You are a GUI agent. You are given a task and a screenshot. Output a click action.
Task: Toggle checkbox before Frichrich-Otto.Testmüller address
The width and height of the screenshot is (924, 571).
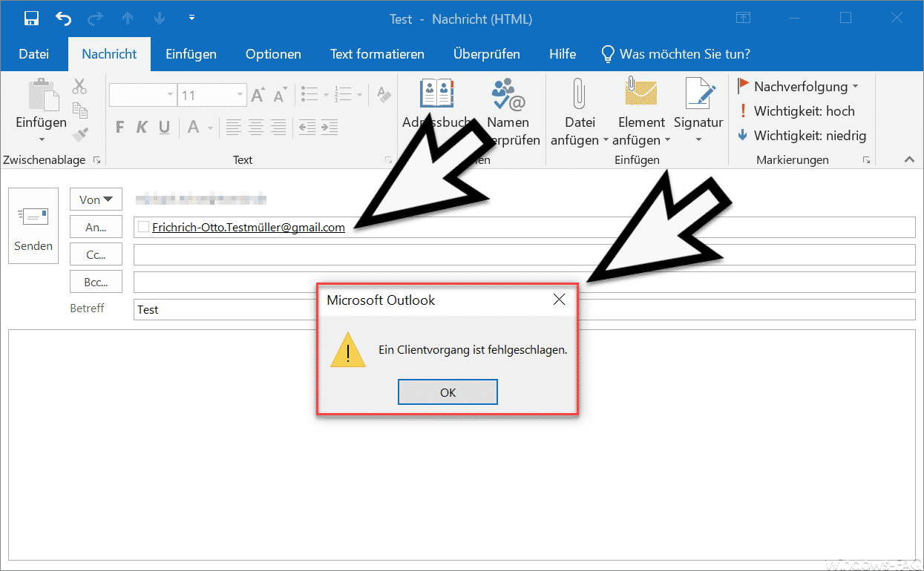144,227
